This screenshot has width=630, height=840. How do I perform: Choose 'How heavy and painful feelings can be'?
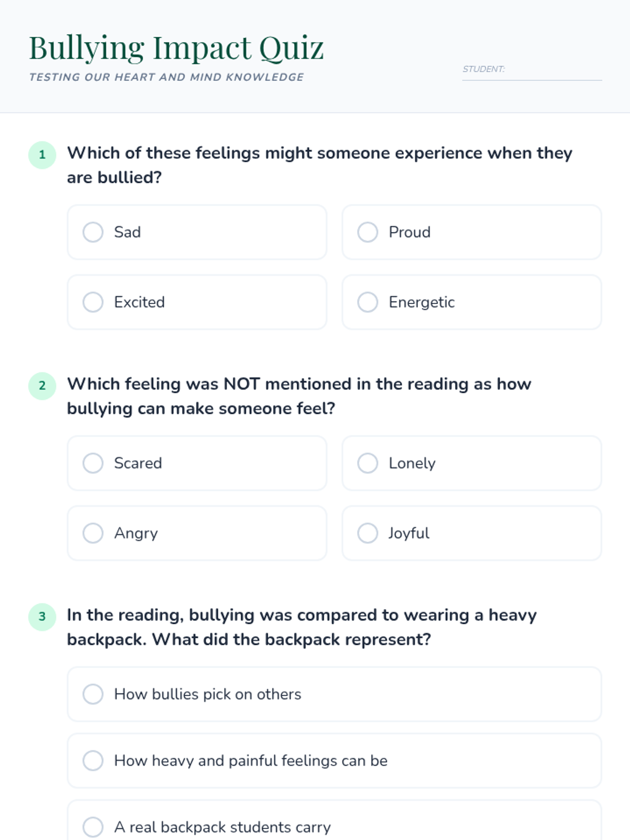(x=93, y=761)
